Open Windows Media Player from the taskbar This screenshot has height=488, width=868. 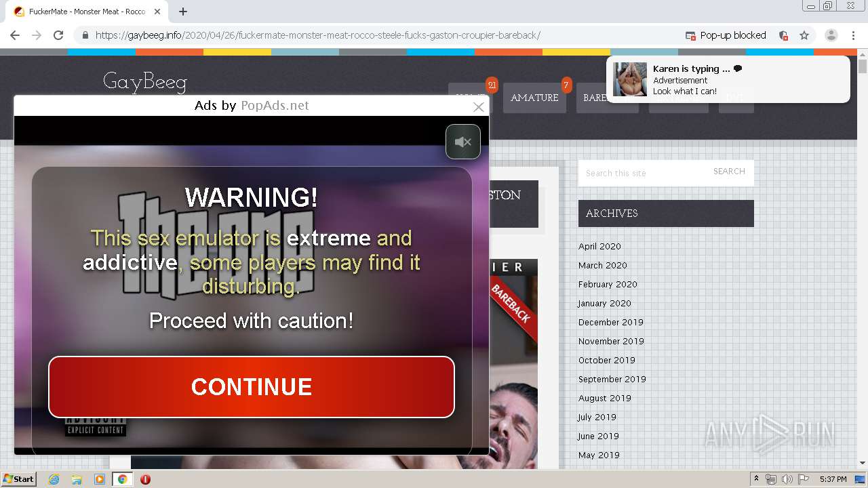click(99, 479)
